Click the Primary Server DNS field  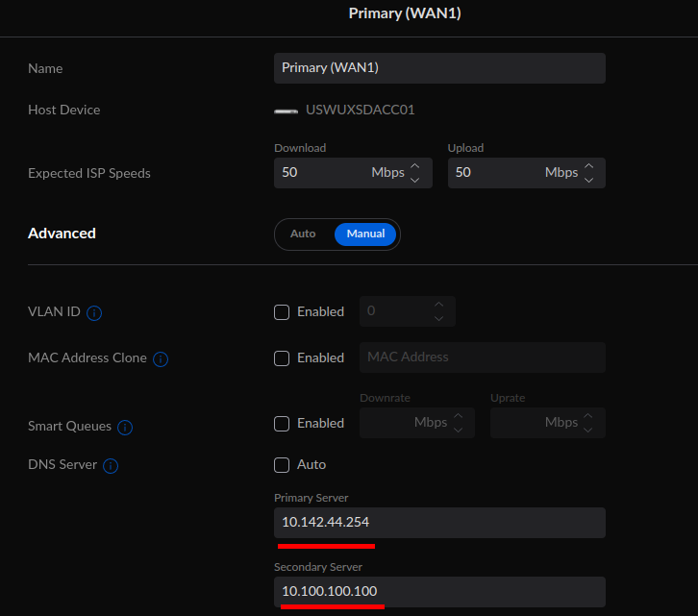pyautogui.click(x=439, y=523)
